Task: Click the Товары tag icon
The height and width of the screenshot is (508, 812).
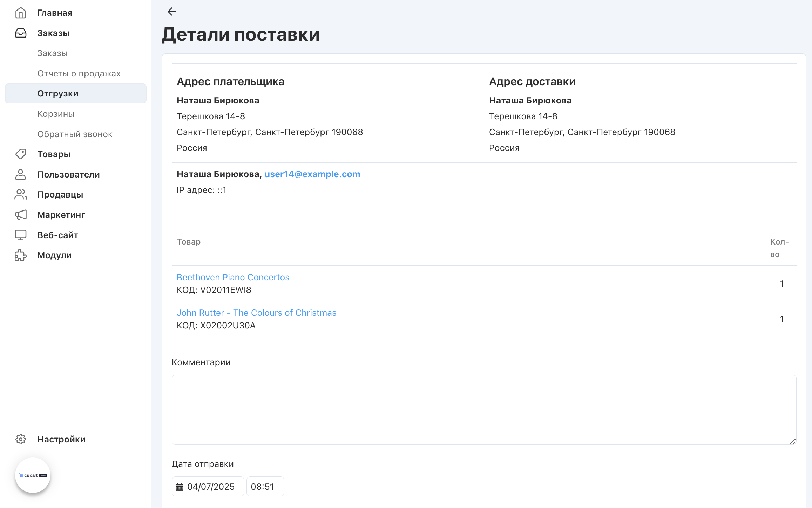Action: click(x=21, y=154)
